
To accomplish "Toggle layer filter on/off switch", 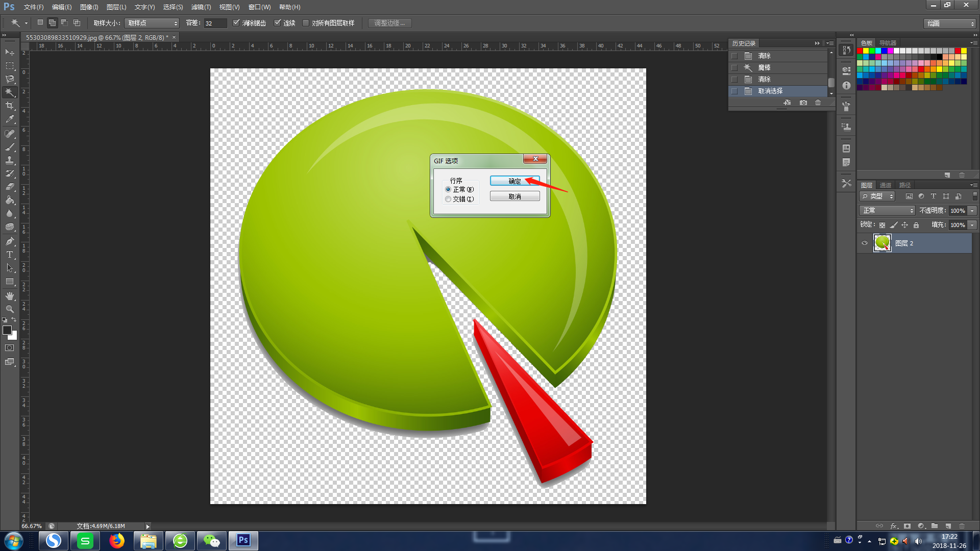I will 975,196.
